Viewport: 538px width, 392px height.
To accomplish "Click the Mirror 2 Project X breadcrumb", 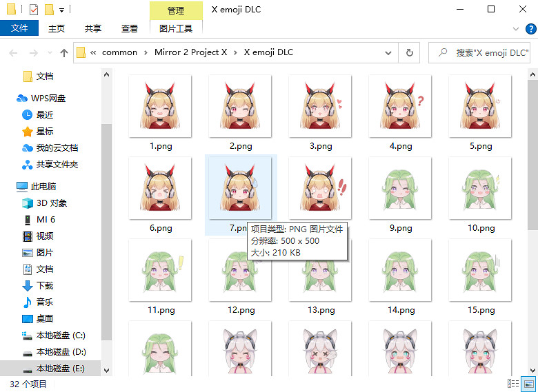I will (x=191, y=52).
